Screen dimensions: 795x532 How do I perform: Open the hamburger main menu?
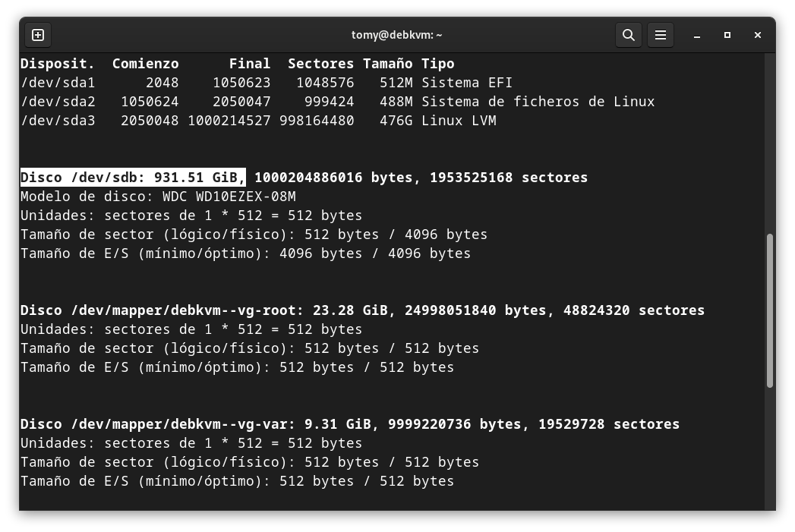pos(661,35)
